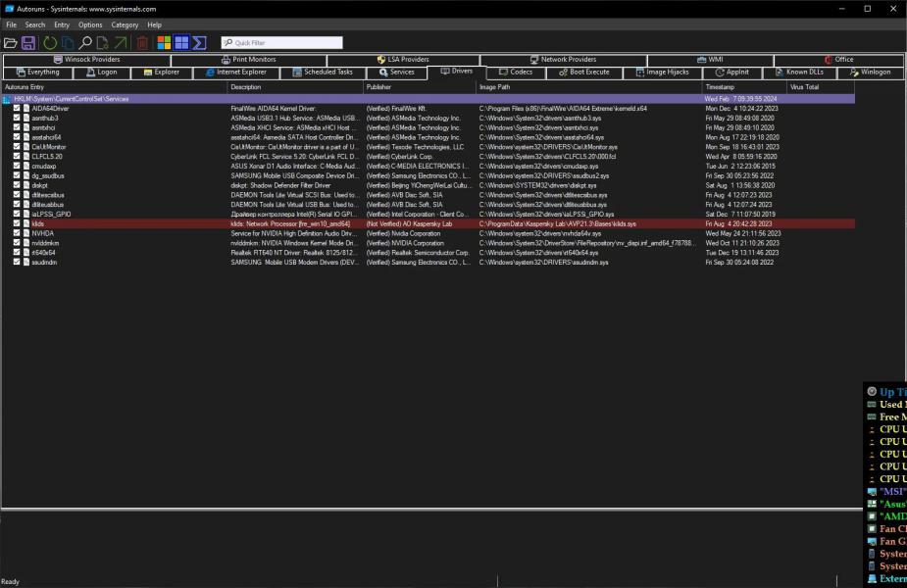
Task: Click the Save floppy disk toolbar icon
Action: (28, 43)
